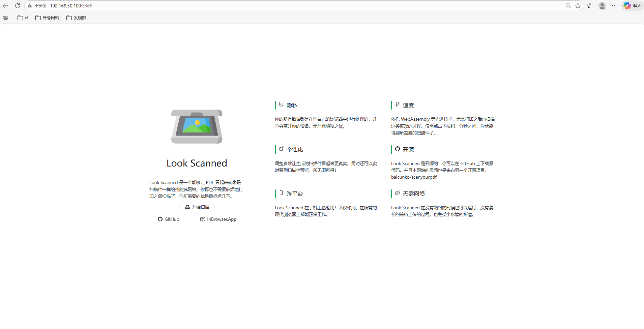Screen dimensions: 644x329
Task: Open the InBrowser.App link
Action: (x=218, y=219)
